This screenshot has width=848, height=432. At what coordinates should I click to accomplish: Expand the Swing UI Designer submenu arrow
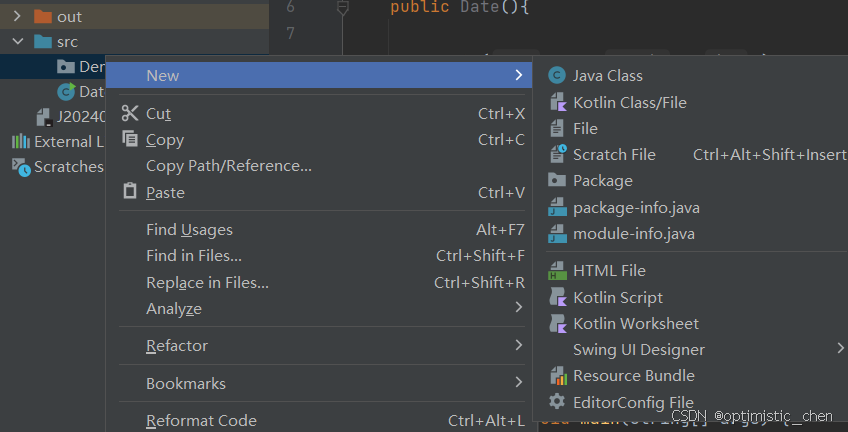point(839,349)
